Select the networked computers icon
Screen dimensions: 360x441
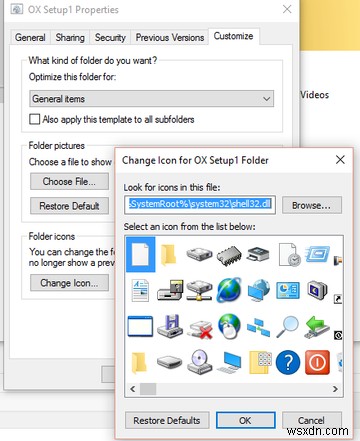coord(259,327)
